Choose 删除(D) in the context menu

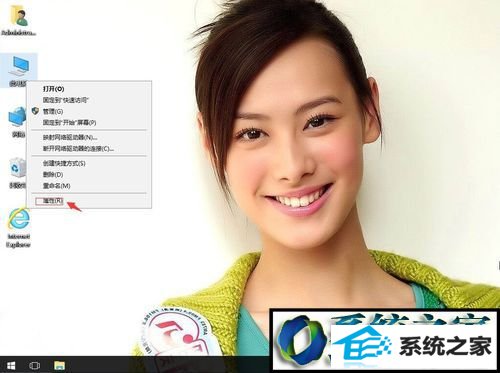point(89,174)
